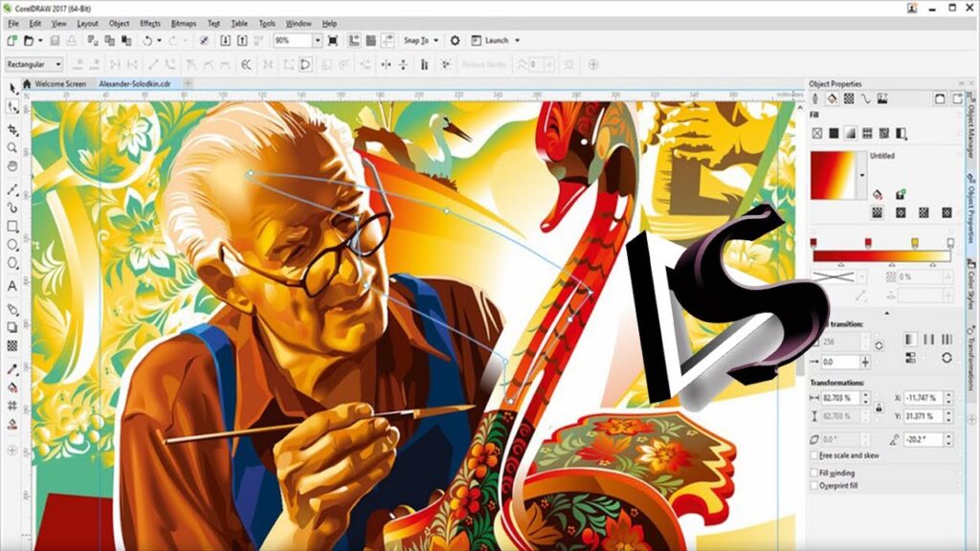The height and width of the screenshot is (551, 980).
Task: Open the File menu
Action: [13, 23]
